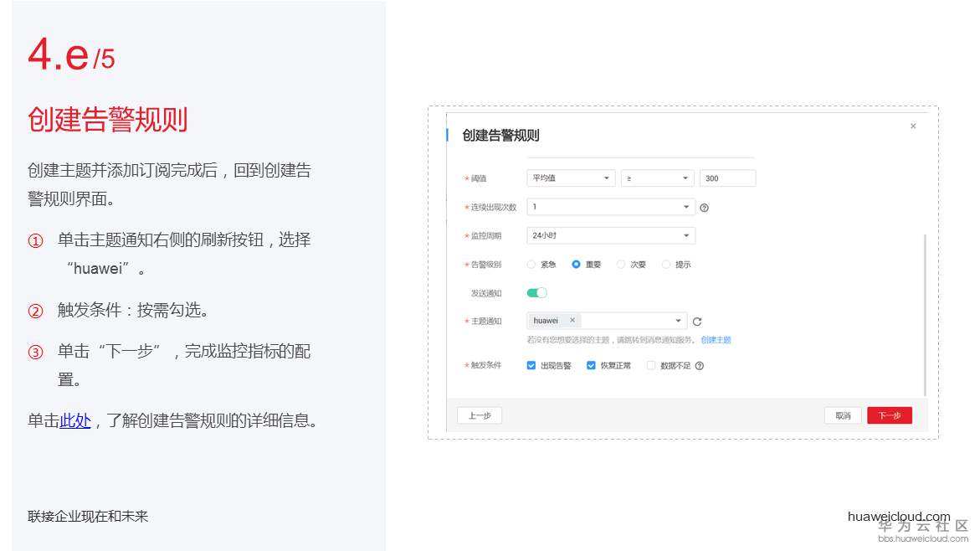Close the 创建告警规则 dialog
The height and width of the screenshot is (551, 980).
click(913, 126)
